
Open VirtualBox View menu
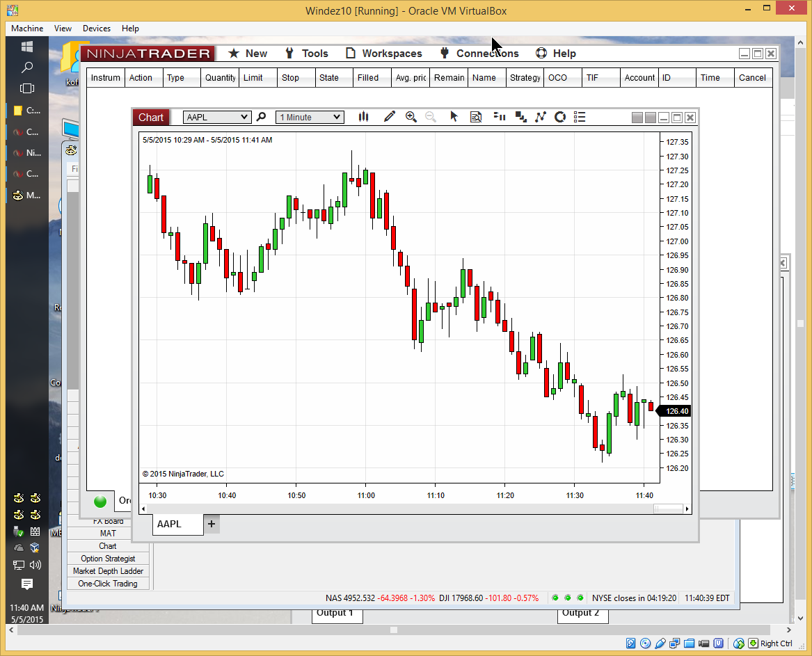click(63, 29)
